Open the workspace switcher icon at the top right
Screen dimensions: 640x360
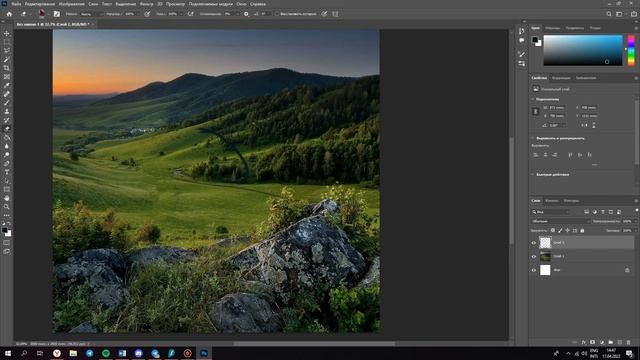[619, 14]
